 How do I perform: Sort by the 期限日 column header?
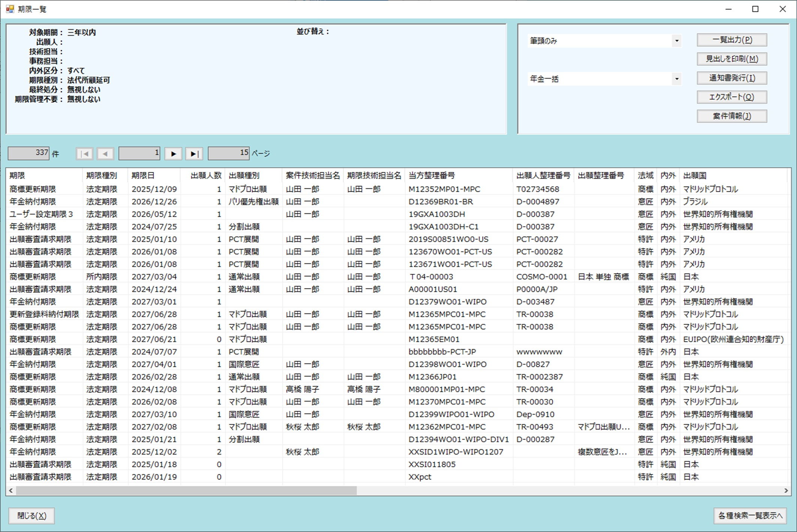point(154,175)
